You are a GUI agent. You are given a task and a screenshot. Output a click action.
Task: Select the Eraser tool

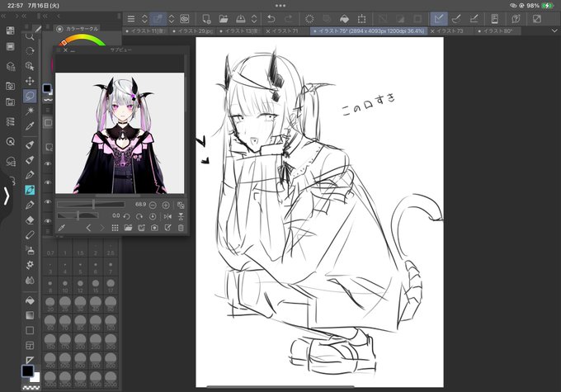tap(30, 220)
